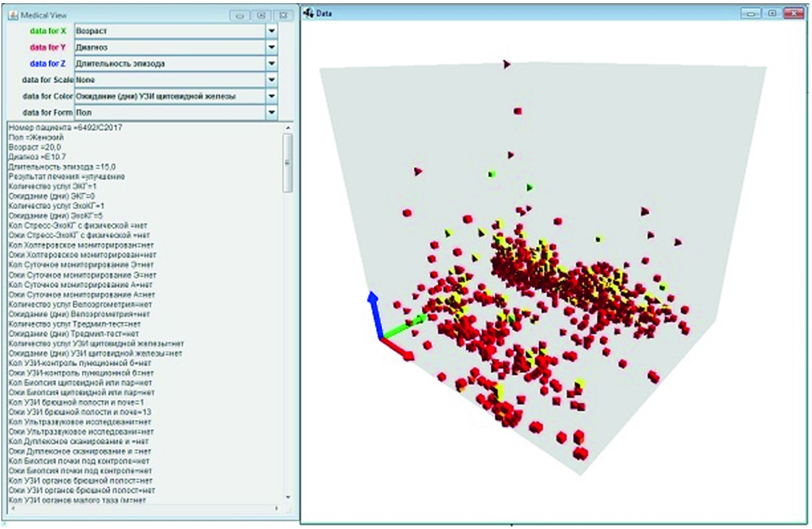The image size is (812, 529).
Task: Select 'Кол УЗИ брюшной полости и поче=1' line
Action: pos(76,402)
